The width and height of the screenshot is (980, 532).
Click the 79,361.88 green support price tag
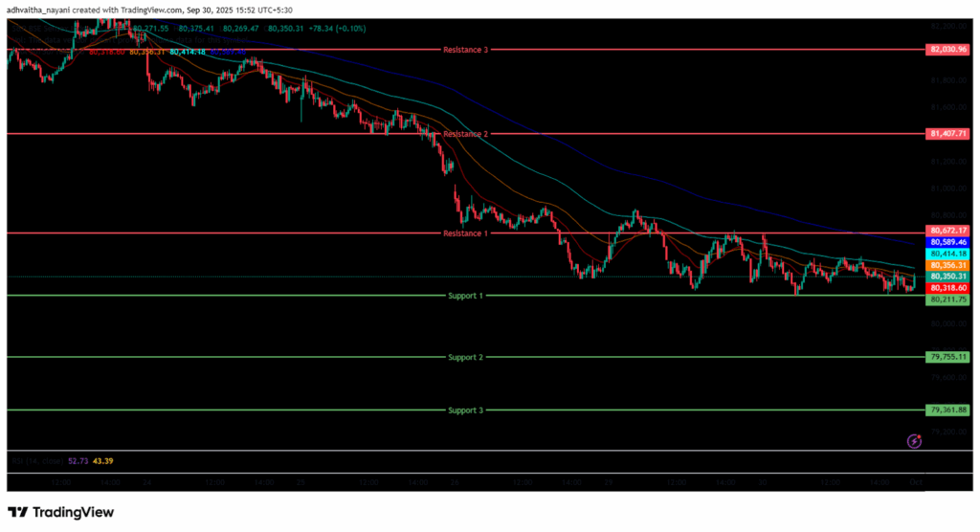[948, 410]
